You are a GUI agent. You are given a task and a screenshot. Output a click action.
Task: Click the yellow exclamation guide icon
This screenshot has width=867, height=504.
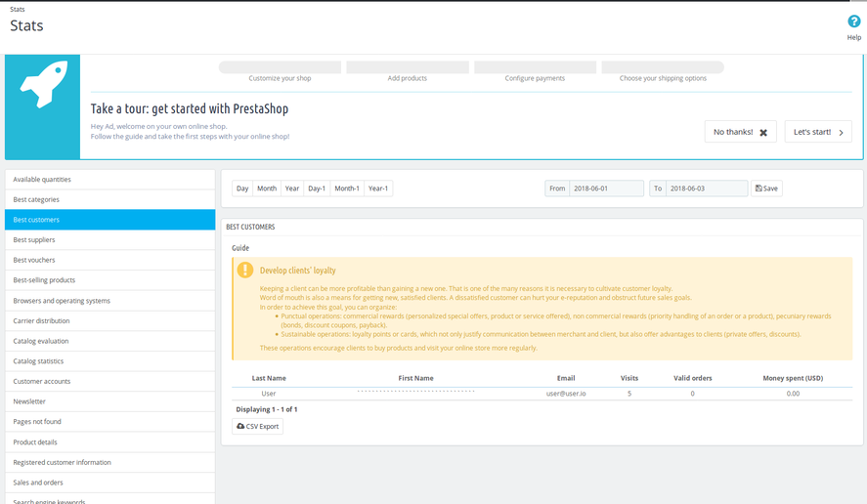pos(245,270)
